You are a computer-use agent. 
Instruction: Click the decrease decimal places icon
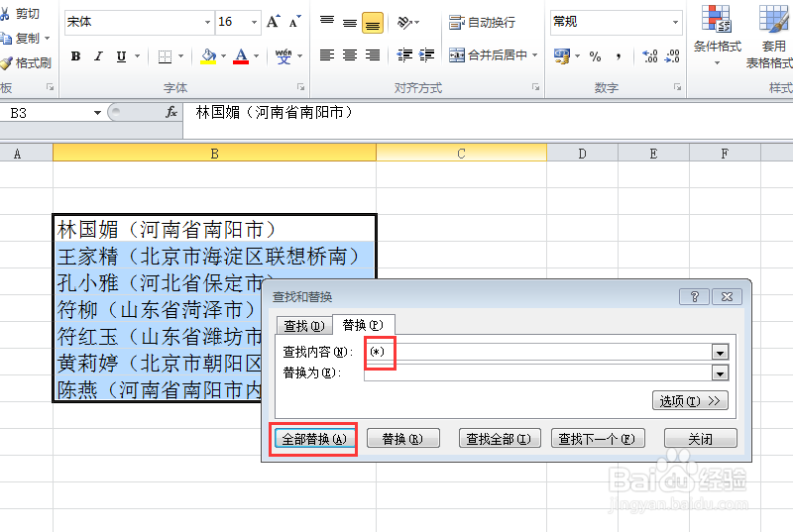click(x=672, y=56)
